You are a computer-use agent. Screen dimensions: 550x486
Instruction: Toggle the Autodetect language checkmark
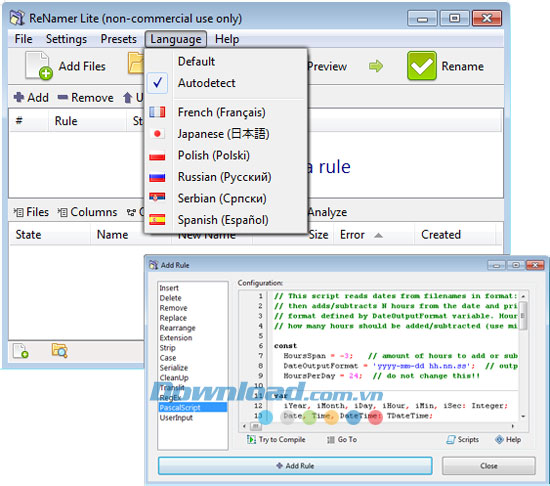(x=157, y=83)
